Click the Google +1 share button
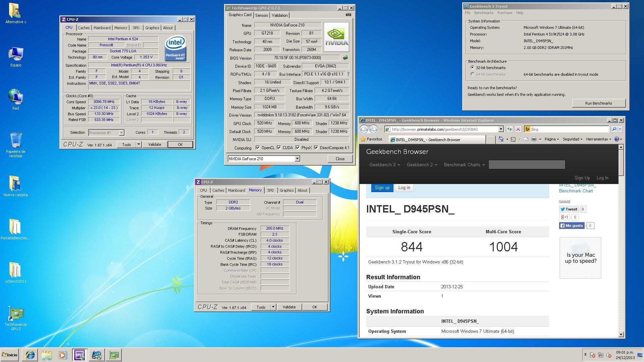644x362 pixels. [564, 217]
